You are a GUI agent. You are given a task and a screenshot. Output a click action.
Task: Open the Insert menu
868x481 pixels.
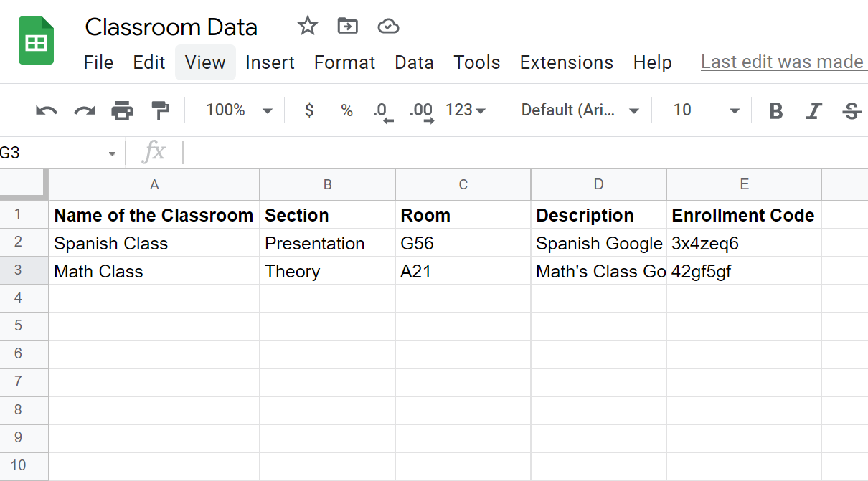[x=270, y=62]
